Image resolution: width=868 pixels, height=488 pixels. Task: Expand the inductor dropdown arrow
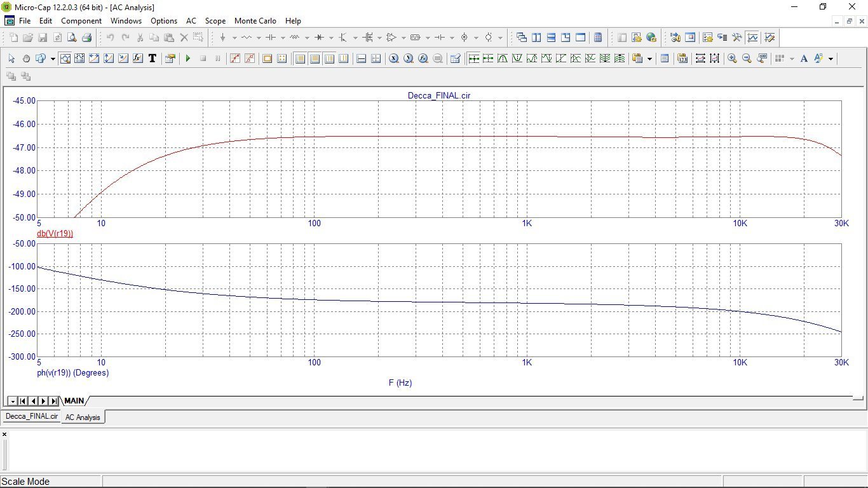pyautogui.click(x=307, y=37)
